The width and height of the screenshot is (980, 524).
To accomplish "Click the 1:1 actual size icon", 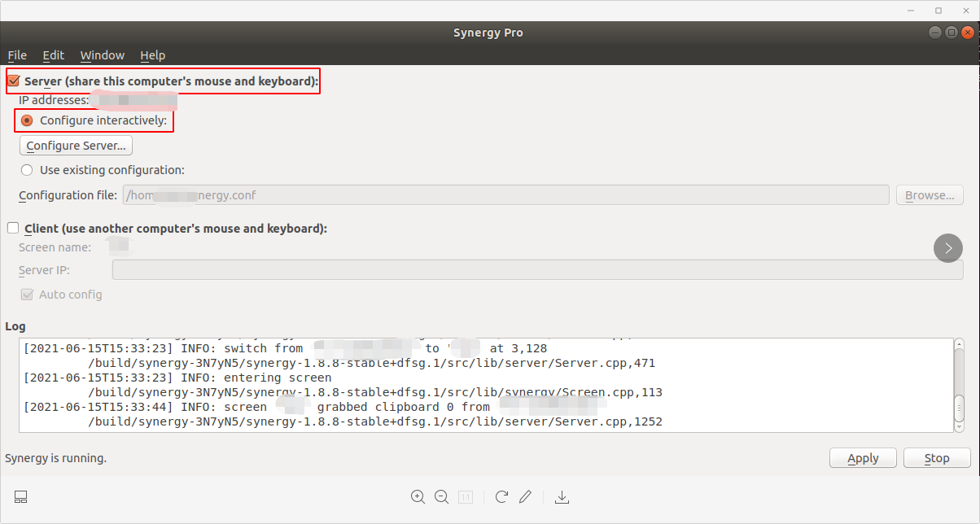I will 466,497.
